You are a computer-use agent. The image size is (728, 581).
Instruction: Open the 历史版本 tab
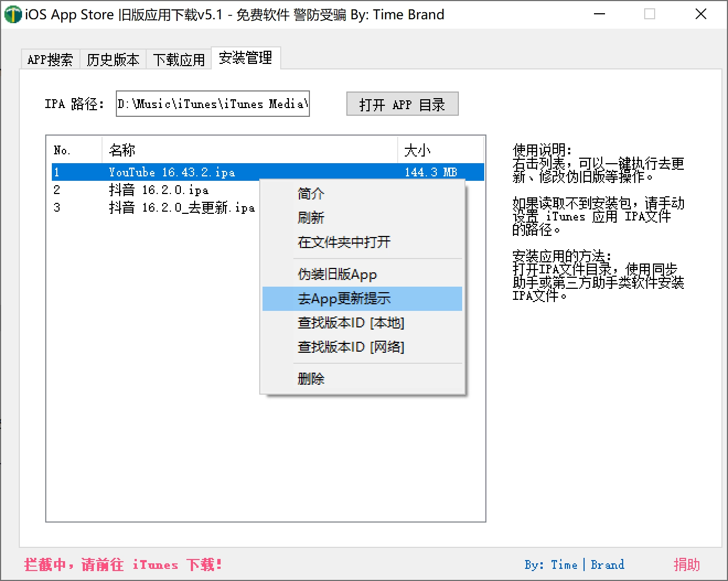[x=113, y=59]
